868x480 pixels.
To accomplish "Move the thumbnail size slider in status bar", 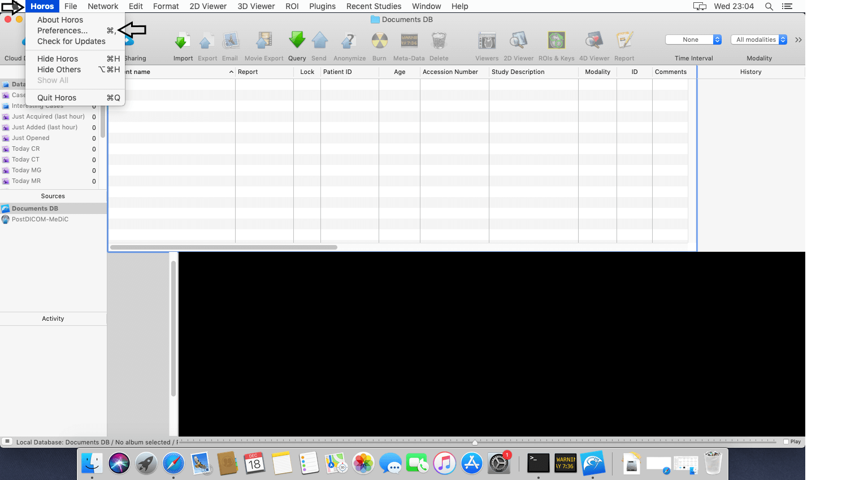I will click(x=475, y=442).
